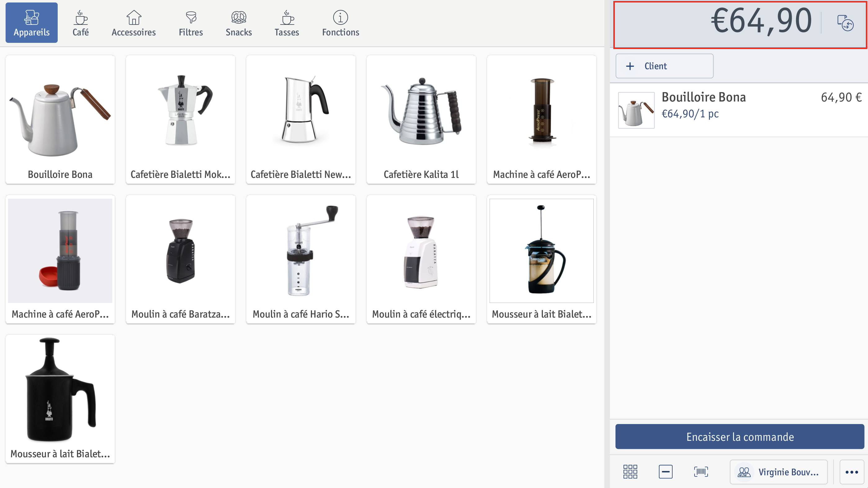Click the minus remove-item icon
This screenshot has height=488, width=868.
665,472
